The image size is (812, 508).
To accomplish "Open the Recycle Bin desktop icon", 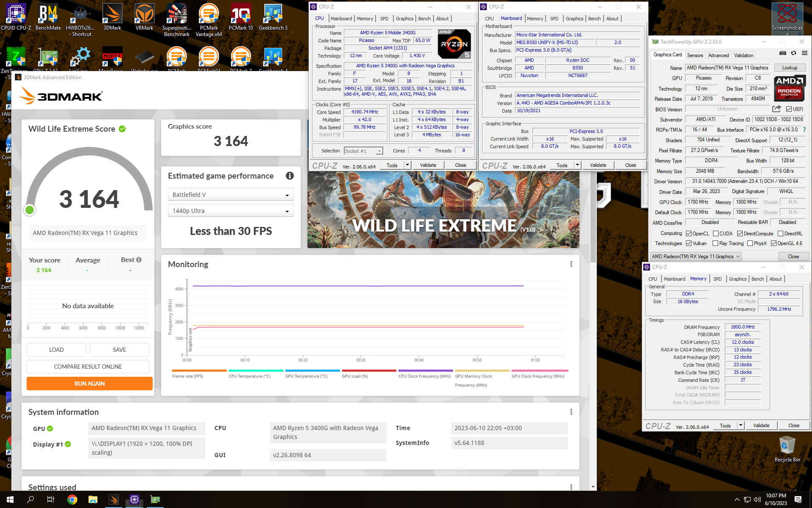I will 787,449.
